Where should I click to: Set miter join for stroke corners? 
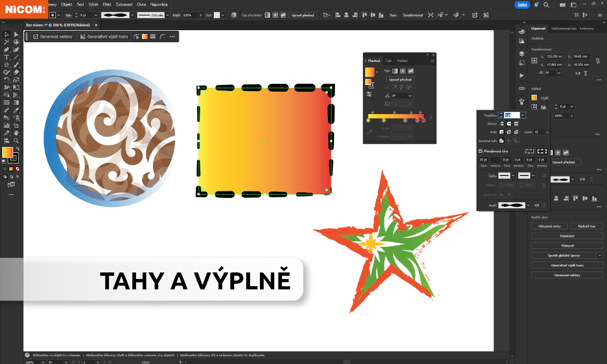(502, 132)
